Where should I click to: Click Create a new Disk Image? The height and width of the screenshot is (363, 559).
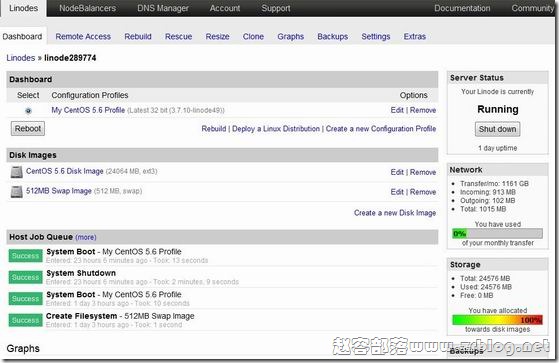(395, 213)
